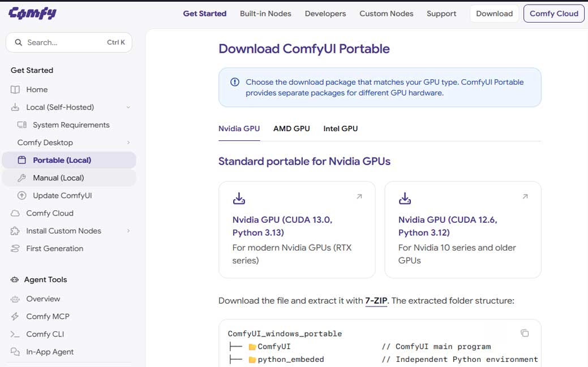Screen dimensions: 588x367
Task: Open Nvidia GPU CUDA 13.0 Python 3.13 link
Action: [282, 226]
